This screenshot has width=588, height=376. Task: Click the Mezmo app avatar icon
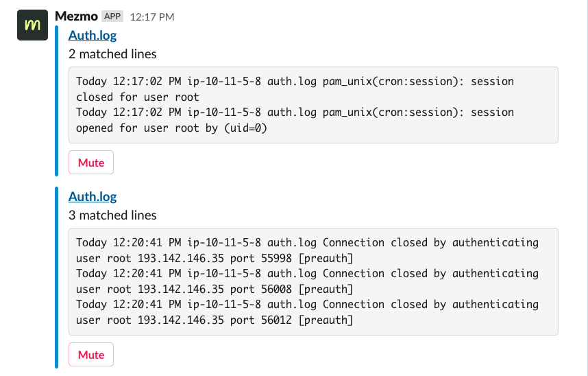coord(32,25)
